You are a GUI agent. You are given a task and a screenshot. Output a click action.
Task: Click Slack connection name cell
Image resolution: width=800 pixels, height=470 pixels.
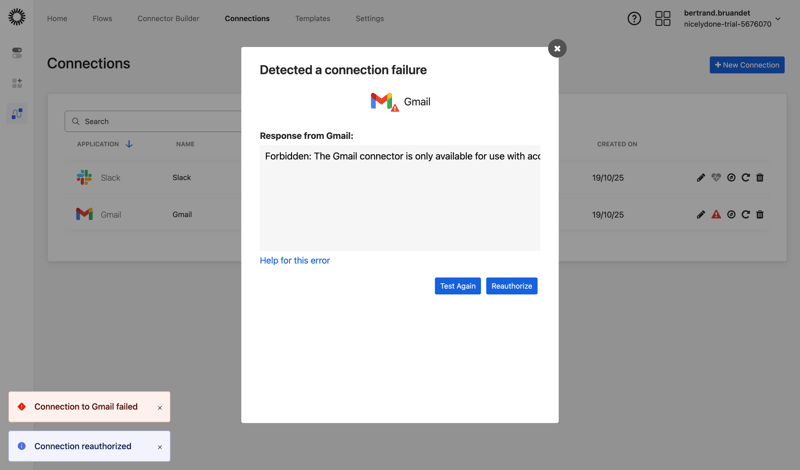182,178
